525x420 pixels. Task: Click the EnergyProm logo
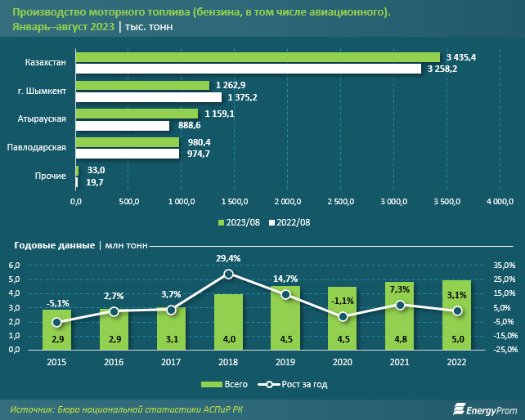(485, 409)
